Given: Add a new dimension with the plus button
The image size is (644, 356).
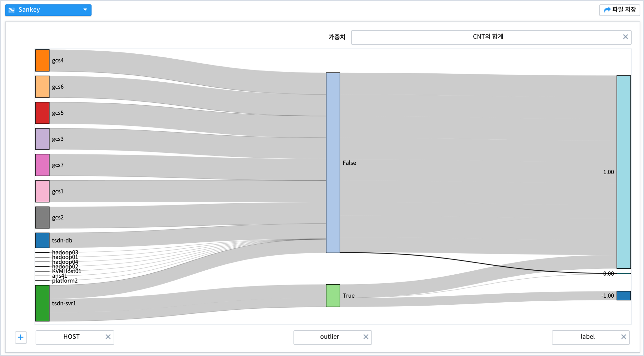Looking at the screenshot, I should (x=21, y=337).
